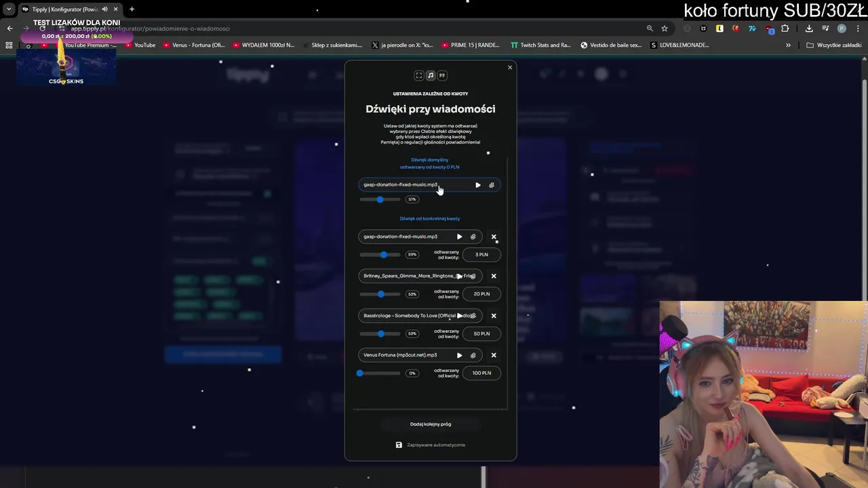Screen dimensions: 868x488
Task: Attach a file for Venus Fortuna row
Action: click(473, 355)
